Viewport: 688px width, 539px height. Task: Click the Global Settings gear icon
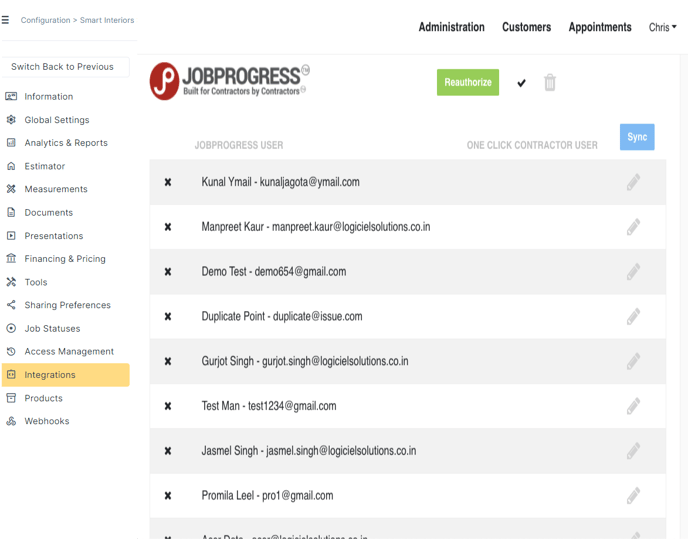(11, 119)
